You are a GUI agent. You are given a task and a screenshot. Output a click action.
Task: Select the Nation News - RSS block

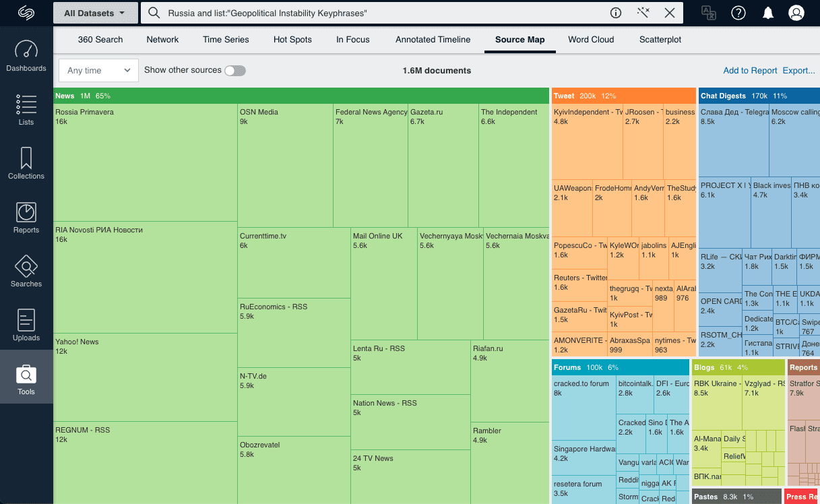(410, 422)
